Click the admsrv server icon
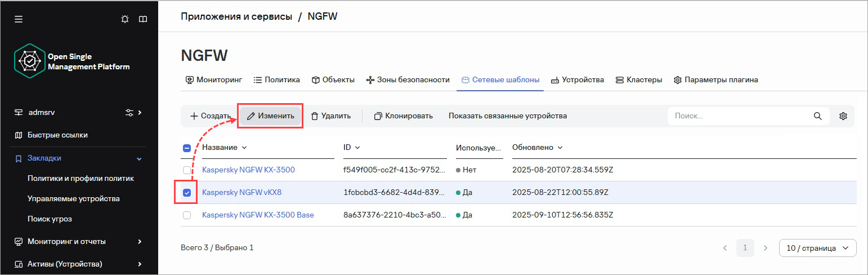 pyautogui.click(x=19, y=113)
